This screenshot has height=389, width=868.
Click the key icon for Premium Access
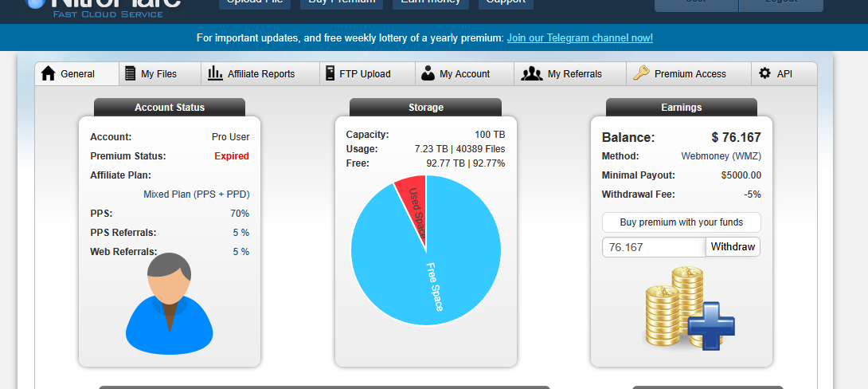(x=641, y=73)
